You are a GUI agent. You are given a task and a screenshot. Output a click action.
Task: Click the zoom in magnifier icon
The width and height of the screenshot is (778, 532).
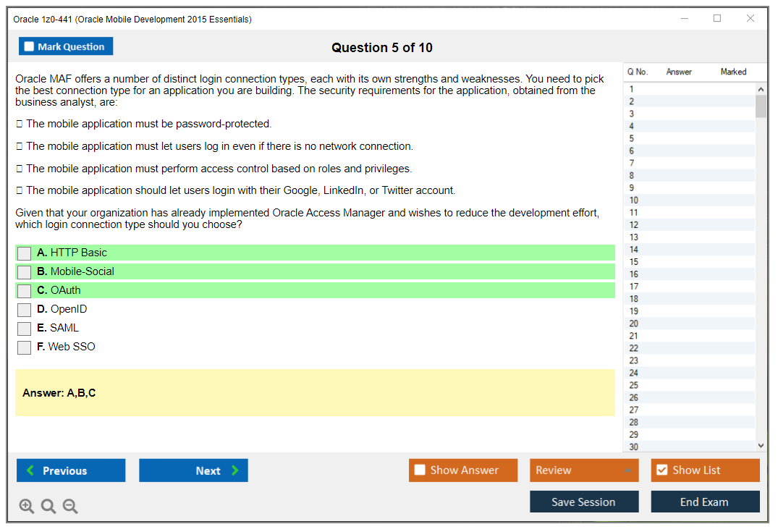click(x=26, y=506)
